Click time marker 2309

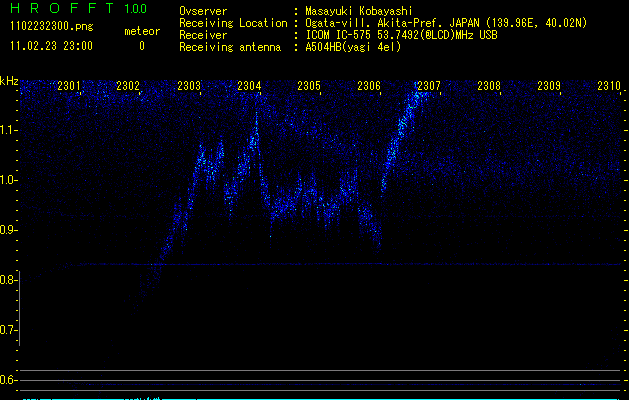click(x=549, y=86)
